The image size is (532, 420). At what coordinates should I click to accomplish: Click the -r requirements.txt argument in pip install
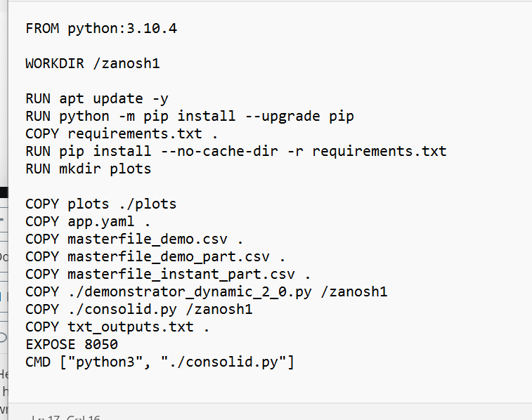(371, 152)
